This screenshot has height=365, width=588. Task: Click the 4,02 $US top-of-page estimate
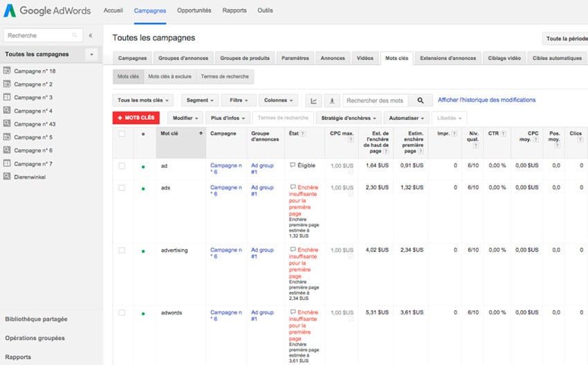pyautogui.click(x=377, y=250)
